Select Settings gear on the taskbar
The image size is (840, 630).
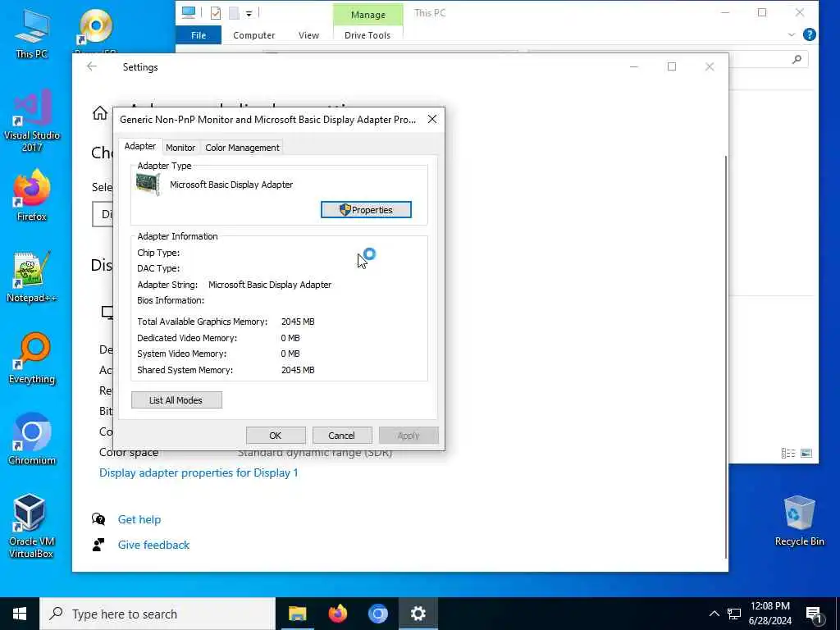click(x=418, y=614)
